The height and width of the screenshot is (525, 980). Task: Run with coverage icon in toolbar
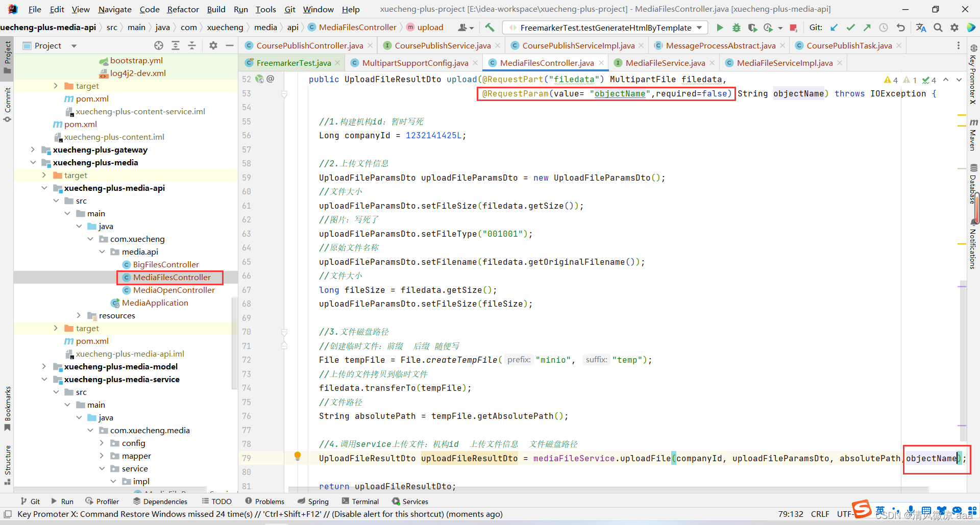[752, 28]
